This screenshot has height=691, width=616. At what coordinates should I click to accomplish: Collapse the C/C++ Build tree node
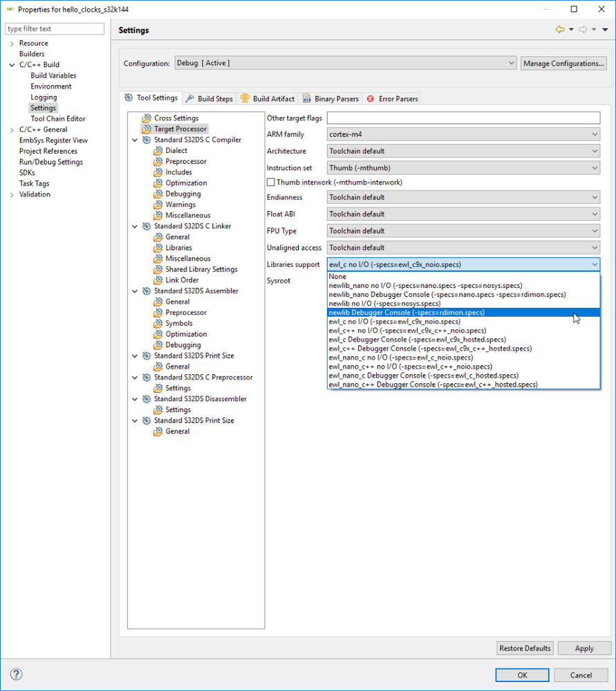point(12,65)
